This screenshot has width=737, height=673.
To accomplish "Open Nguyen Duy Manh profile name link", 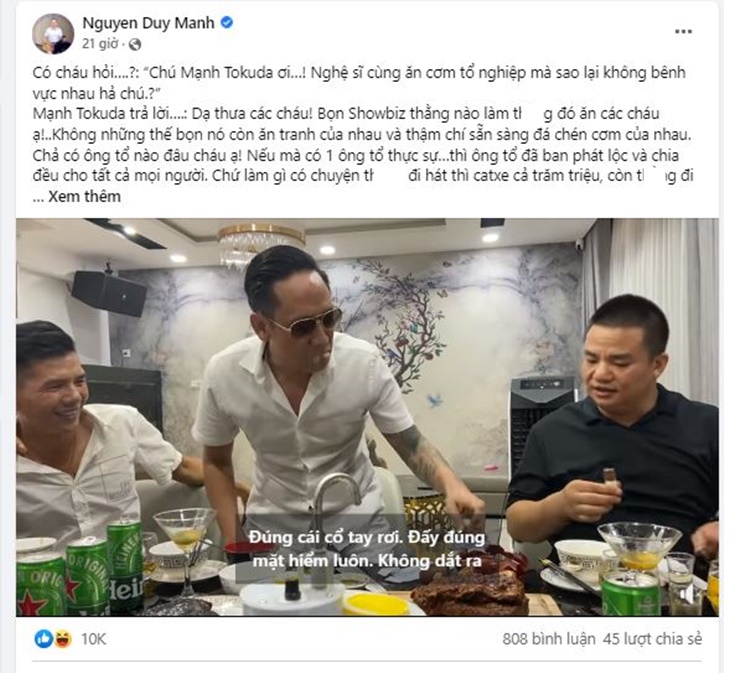I will [149, 22].
